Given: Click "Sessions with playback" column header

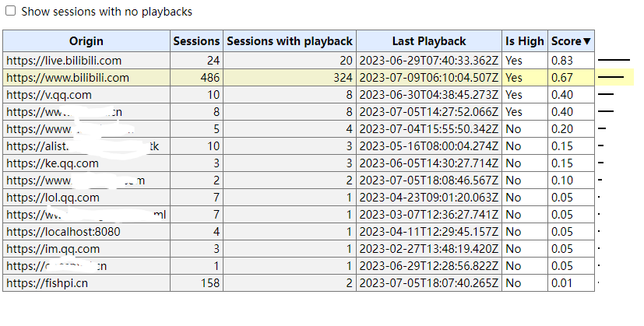Looking at the screenshot, I should click(x=290, y=41).
